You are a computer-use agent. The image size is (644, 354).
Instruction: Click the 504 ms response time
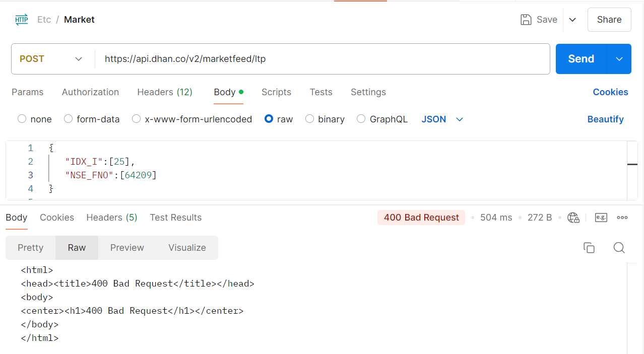496,218
